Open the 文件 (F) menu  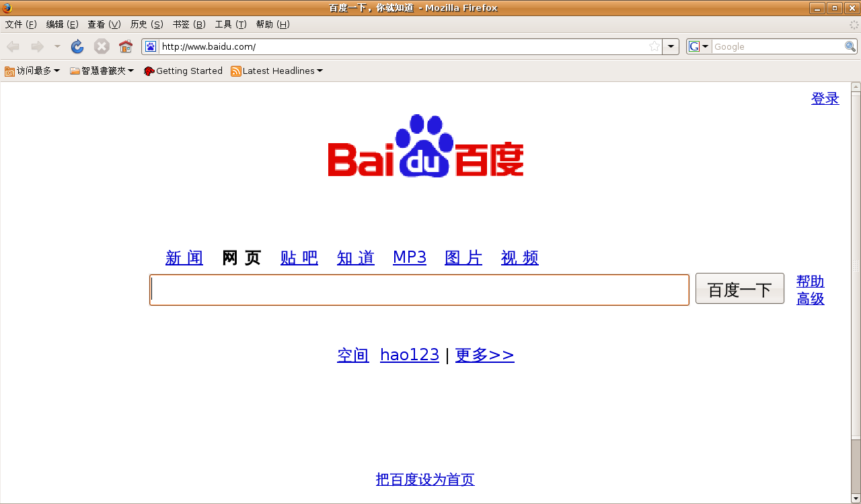tap(21, 24)
